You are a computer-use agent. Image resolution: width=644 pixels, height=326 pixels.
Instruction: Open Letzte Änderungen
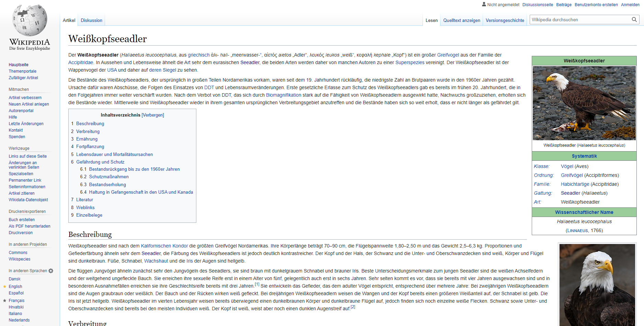(26, 124)
